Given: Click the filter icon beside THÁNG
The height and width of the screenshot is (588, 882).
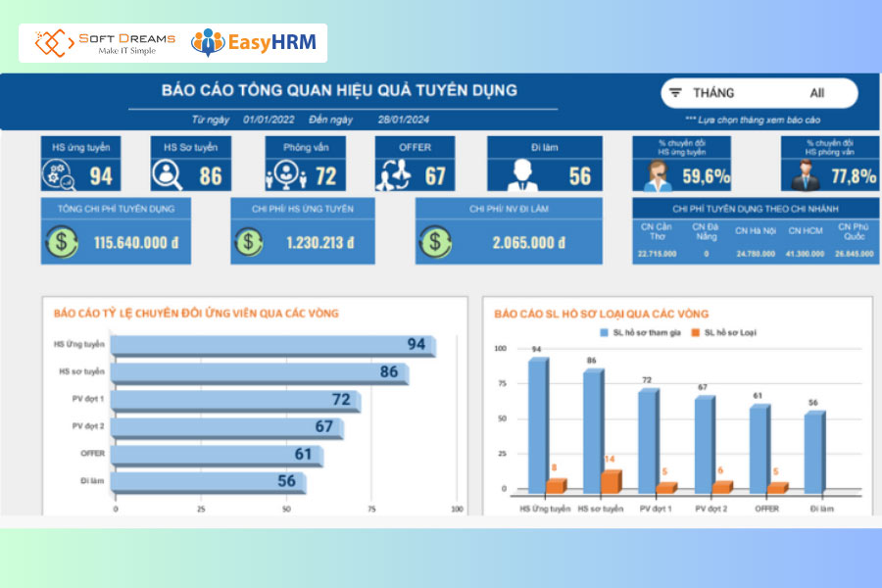Looking at the screenshot, I should pos(676,94).
